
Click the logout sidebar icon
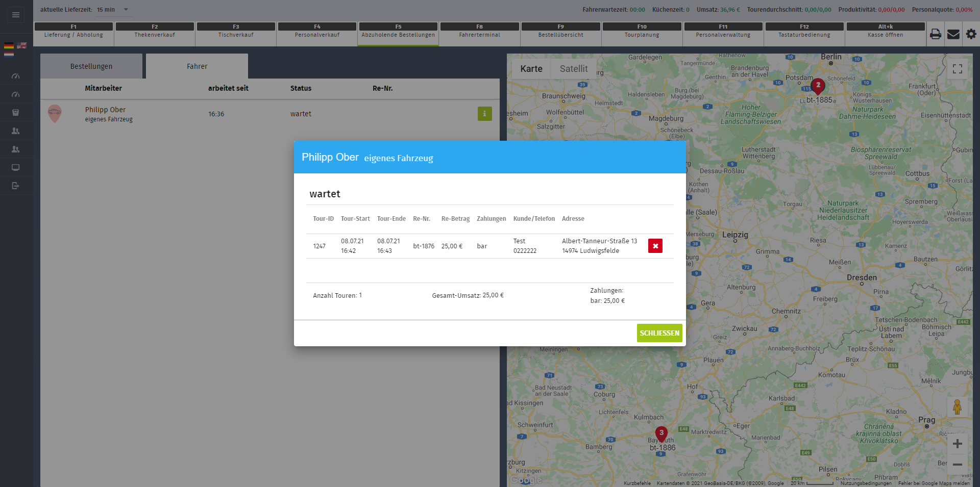[x=16, y=186]
